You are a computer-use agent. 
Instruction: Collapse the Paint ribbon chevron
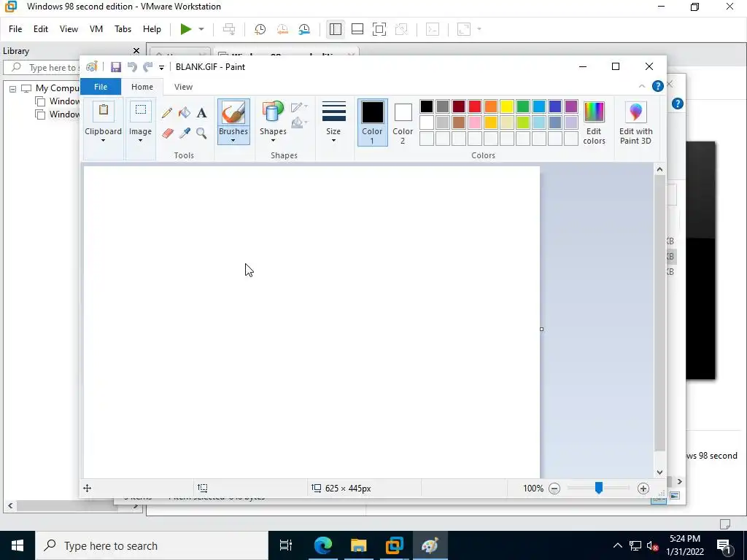642,86
